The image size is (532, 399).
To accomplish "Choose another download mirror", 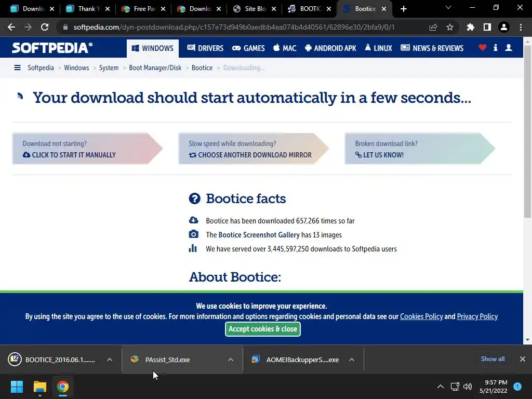I will point(253,149).
